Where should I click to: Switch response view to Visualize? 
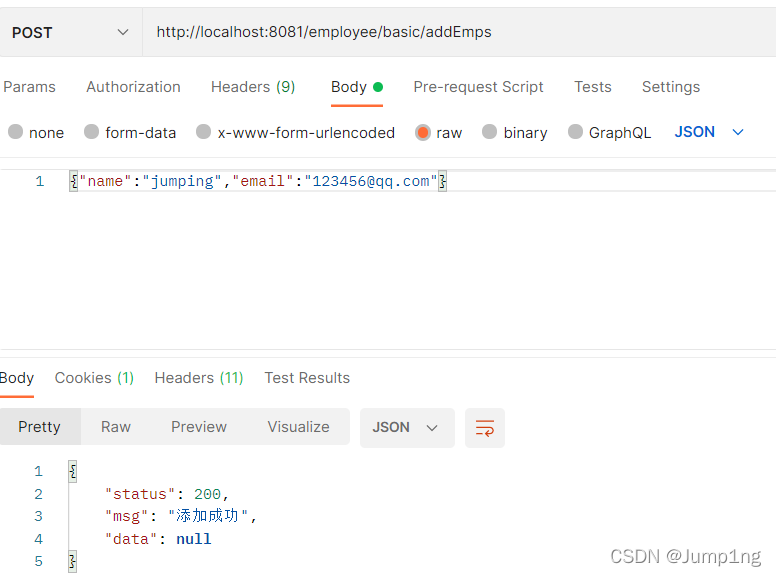point(298,427)
